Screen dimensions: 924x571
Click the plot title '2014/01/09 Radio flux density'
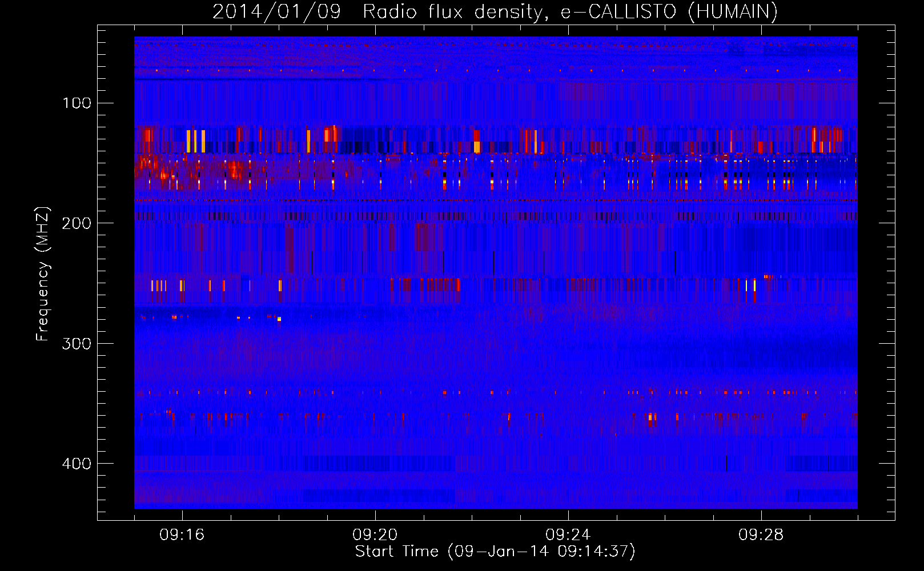click(495, 11)
